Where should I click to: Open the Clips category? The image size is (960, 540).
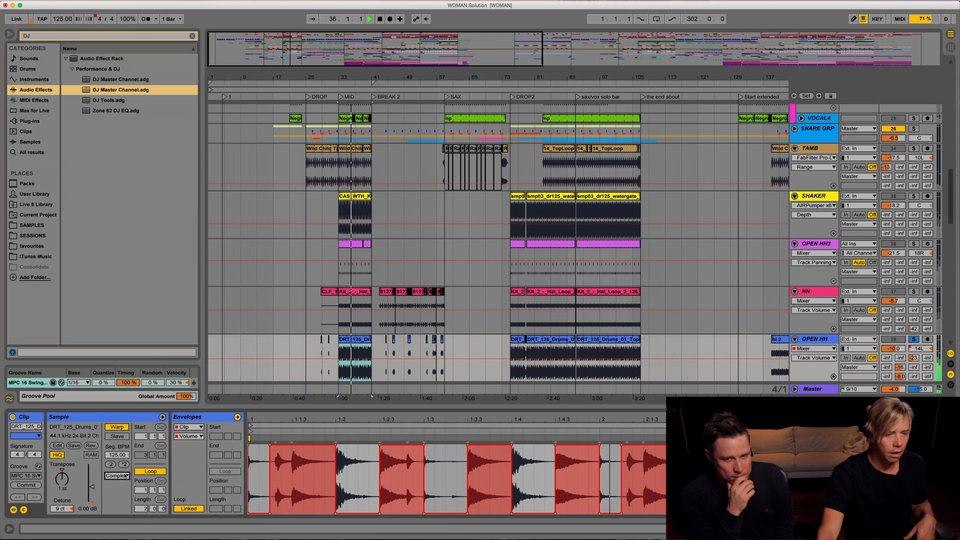click(x=25, y=131)
